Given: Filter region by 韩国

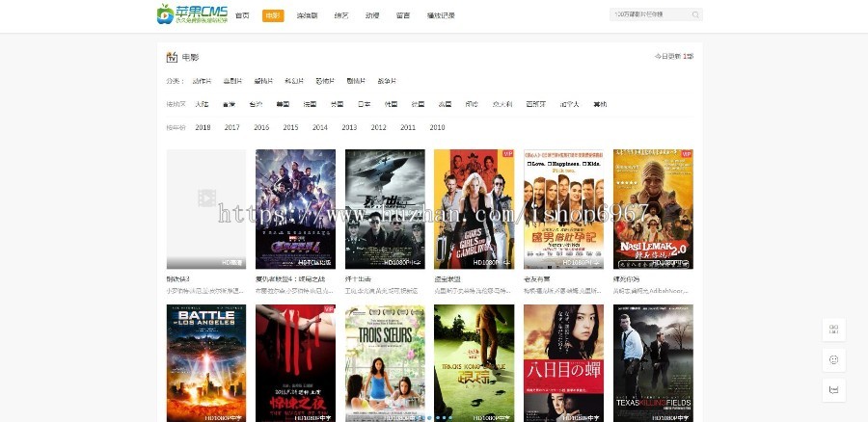Looking at the screenshot, I should pos(391,104).
